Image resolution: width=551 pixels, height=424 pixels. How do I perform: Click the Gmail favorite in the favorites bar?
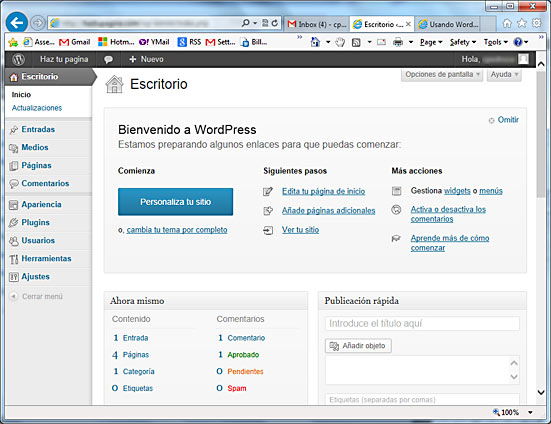pyautogui.click(x=74, y=42)
